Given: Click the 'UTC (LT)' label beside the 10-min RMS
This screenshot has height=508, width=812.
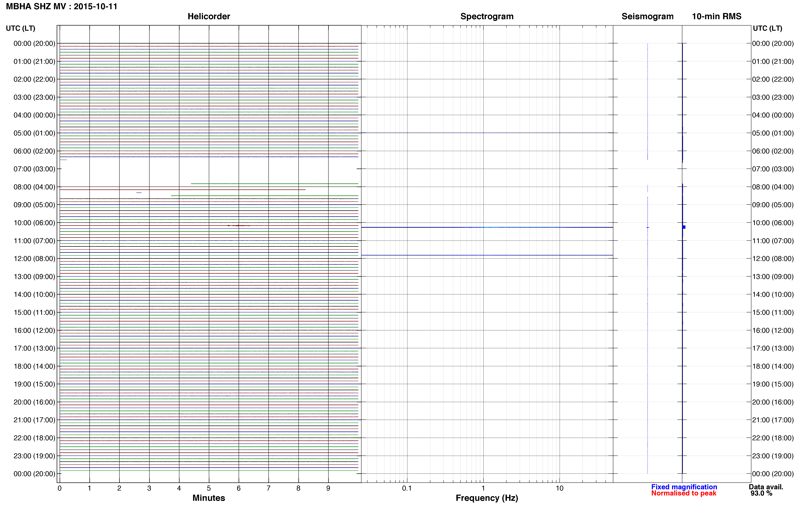Looking at the screenshot, I should [768, 28].
